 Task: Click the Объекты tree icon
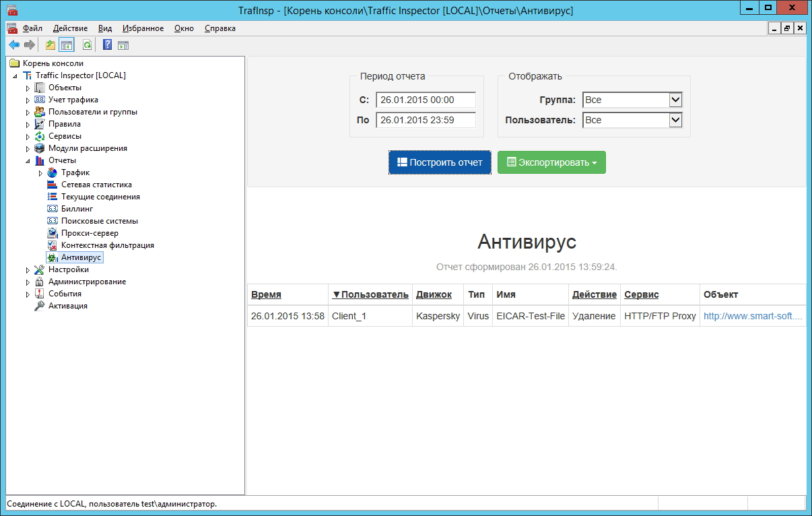point(40,88)
